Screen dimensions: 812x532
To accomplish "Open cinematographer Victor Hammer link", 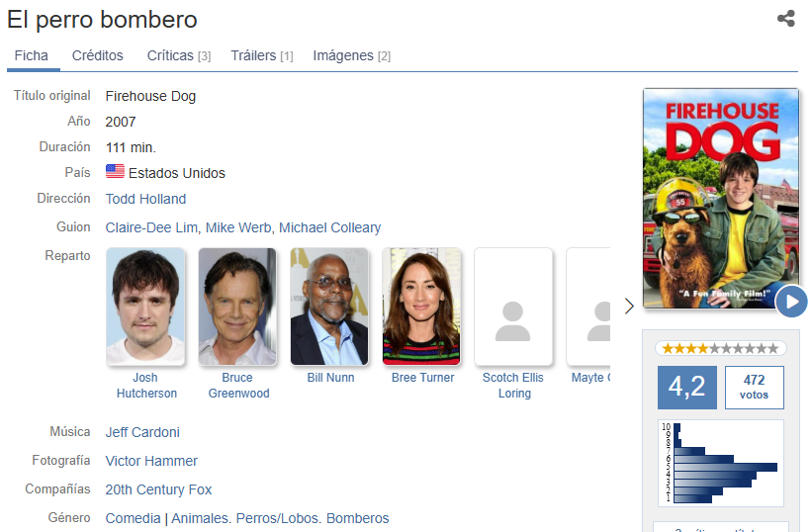I will (x=151, y=461).
